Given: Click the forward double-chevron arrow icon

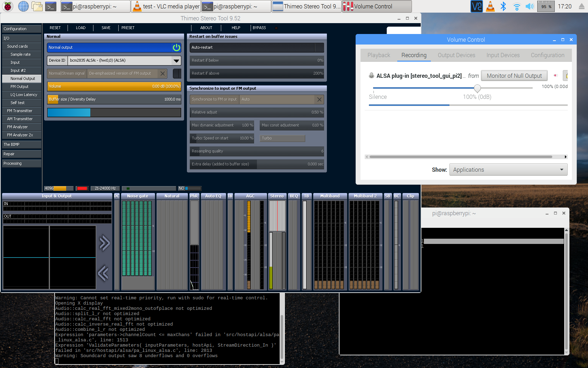Looking at the screenshot, I should point(104,243).
